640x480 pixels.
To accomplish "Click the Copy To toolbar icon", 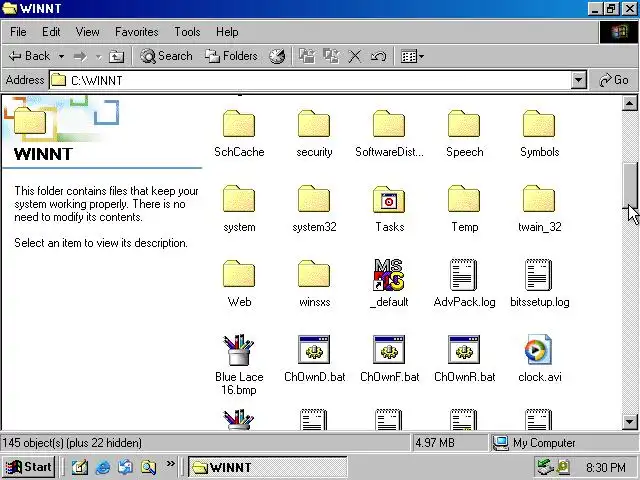I will 331,56.
